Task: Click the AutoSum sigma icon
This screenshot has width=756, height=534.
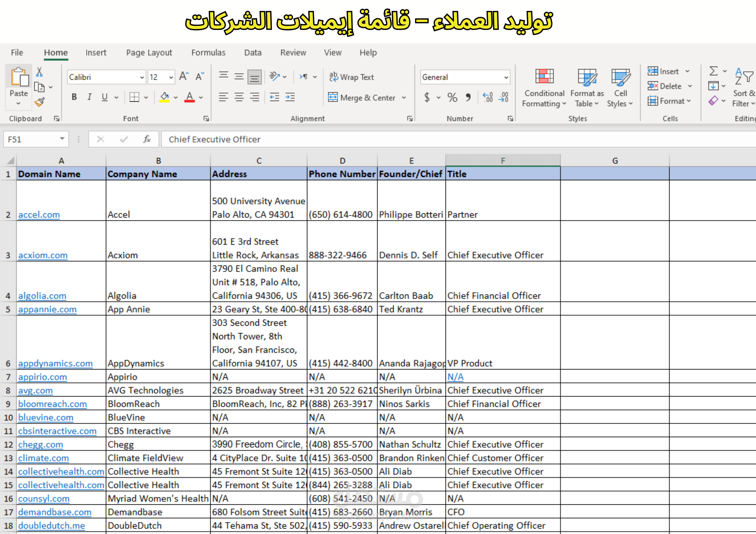Action: pyautogui.click(x=713, y=71)
